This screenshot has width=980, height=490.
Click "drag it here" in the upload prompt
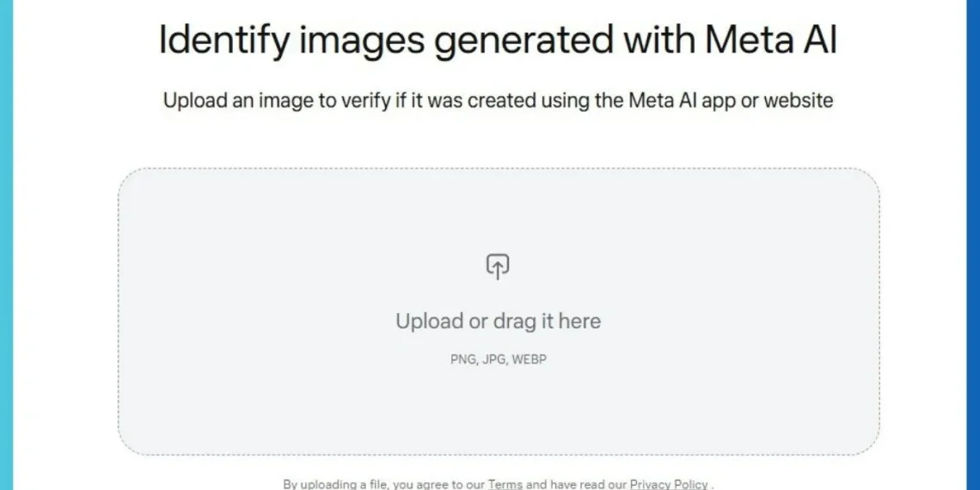click(x=547, y=322)
